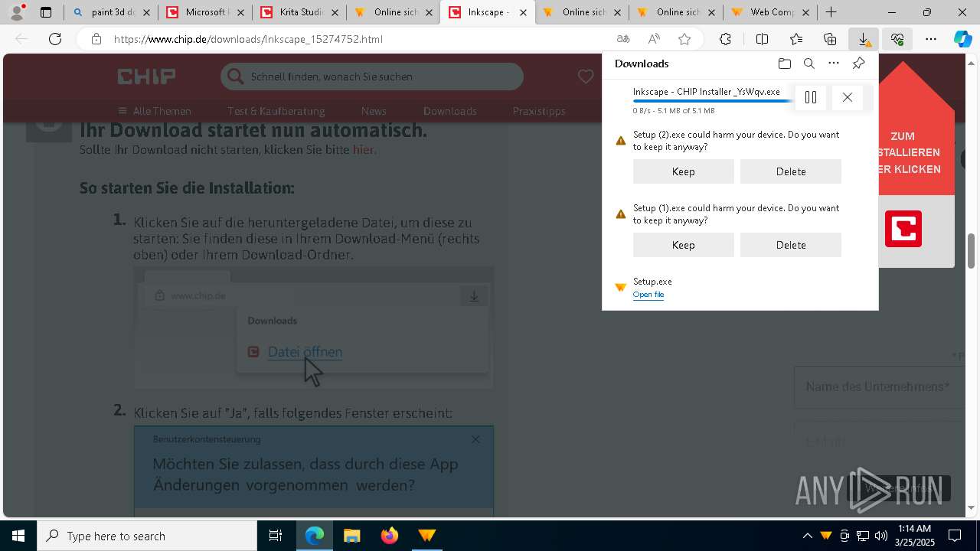Click the Name des Unternehmens field
980x551 pixels.
(x=879, y=387)
